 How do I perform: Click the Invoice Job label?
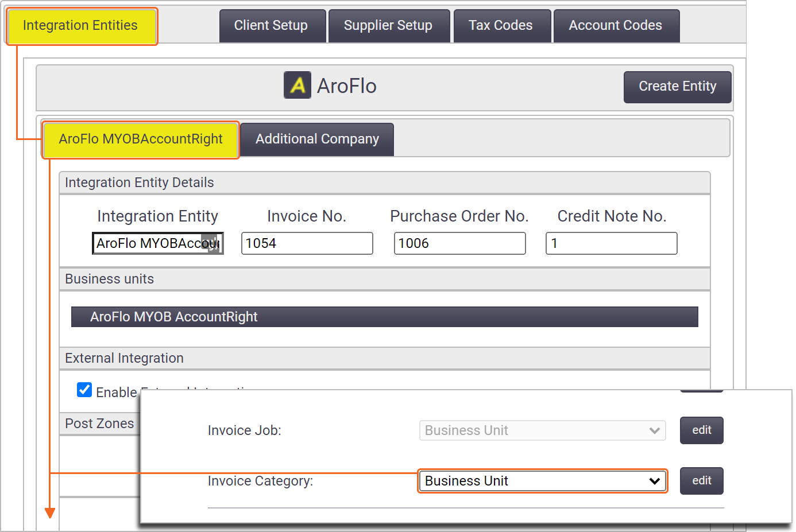click(245, 430)
